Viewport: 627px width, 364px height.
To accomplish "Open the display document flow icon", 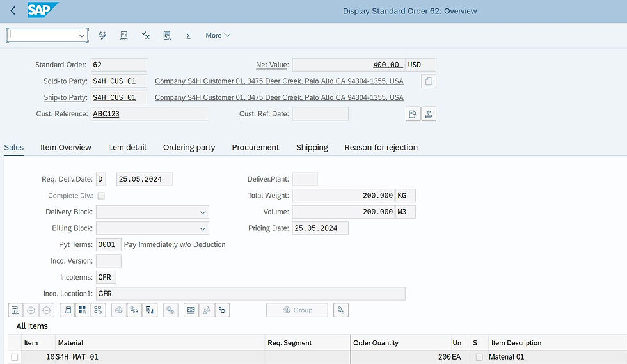I will (x=167, y=36).
